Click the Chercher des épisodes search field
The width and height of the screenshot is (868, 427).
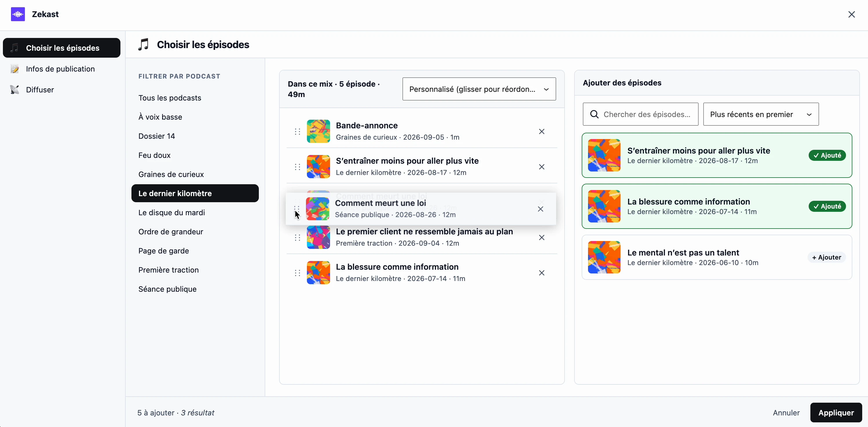640,114
